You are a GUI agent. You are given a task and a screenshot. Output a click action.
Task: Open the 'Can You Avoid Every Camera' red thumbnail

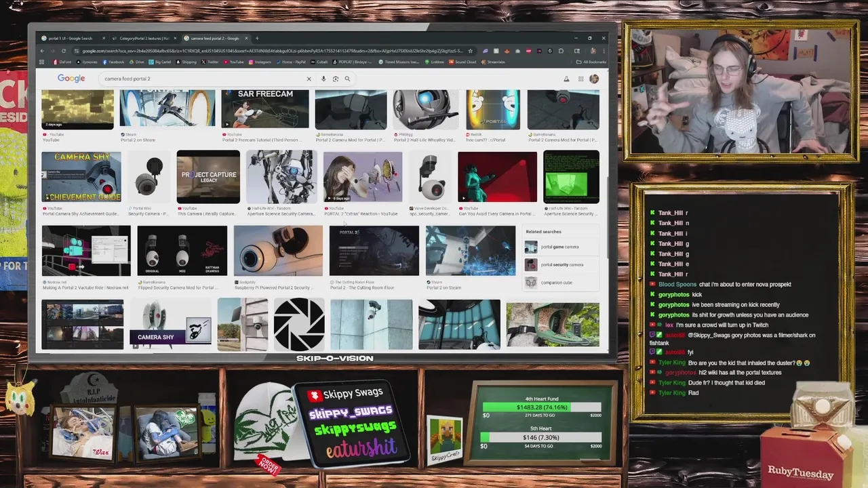pyautogui.click(x=497, y=177)
